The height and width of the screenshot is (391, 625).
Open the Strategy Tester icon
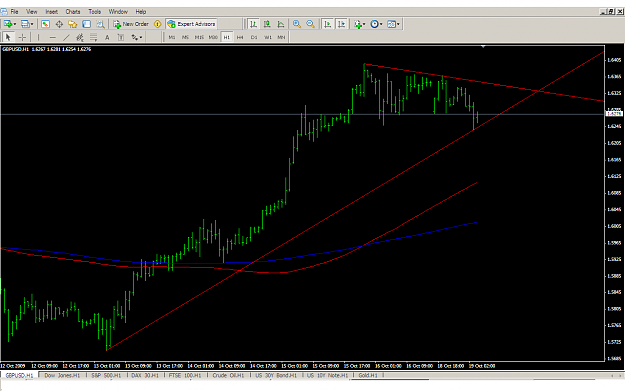[100, 24]
